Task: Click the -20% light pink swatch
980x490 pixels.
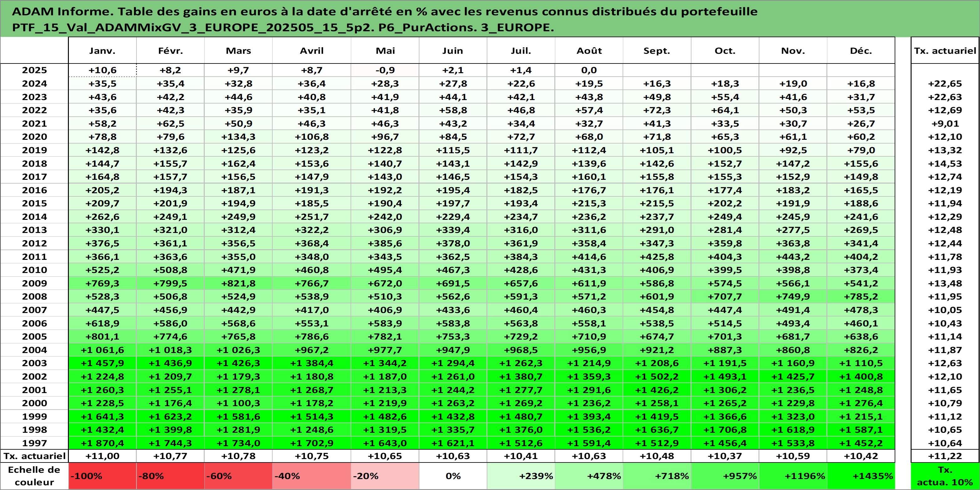Action: [x=385, y=476]
